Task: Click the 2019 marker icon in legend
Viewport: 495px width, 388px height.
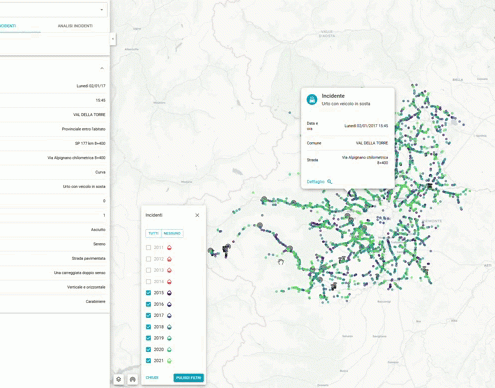Action: click(x=169, y=338)
